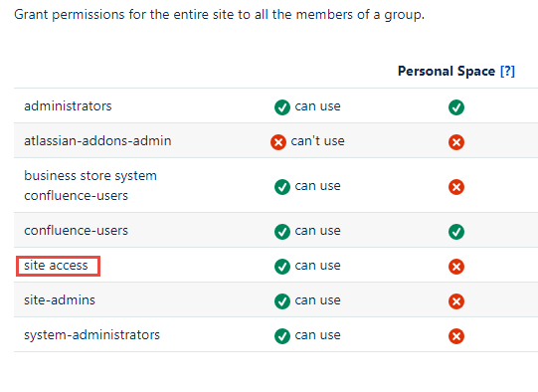Click atlassian-addons-admin Personal Space red X

pyautogui.click(x=456, y=142)
